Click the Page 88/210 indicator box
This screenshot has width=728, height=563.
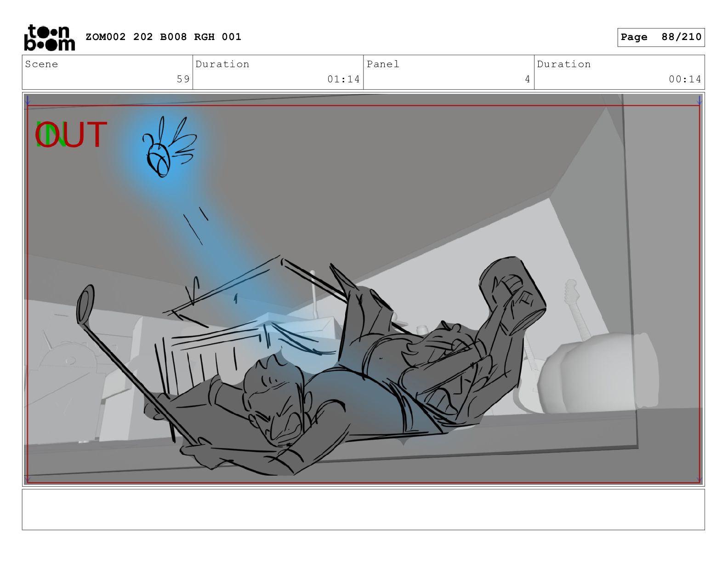click(661, 37)
